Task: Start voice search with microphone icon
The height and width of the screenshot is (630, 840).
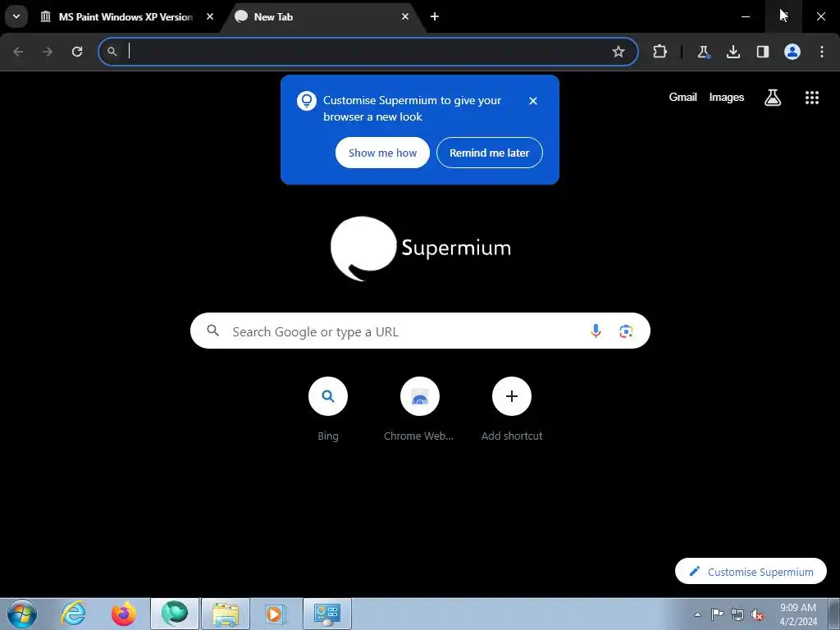Action: click(x=596, y=331)
